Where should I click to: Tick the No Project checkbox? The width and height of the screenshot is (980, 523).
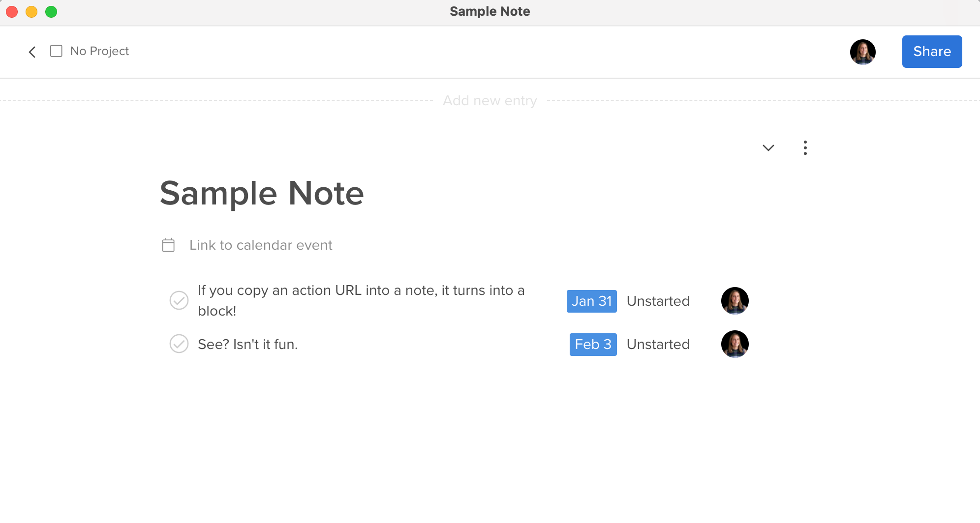pos(56,51)
